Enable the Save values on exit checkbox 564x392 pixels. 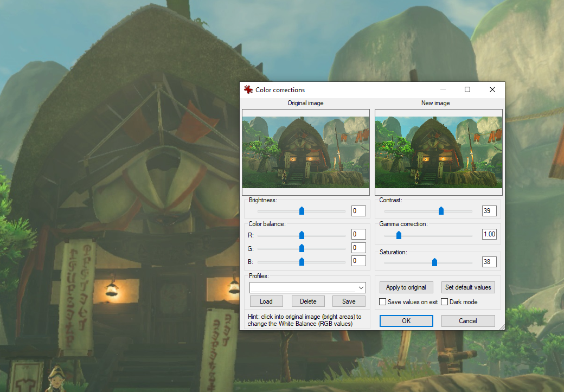click(383, 302)
